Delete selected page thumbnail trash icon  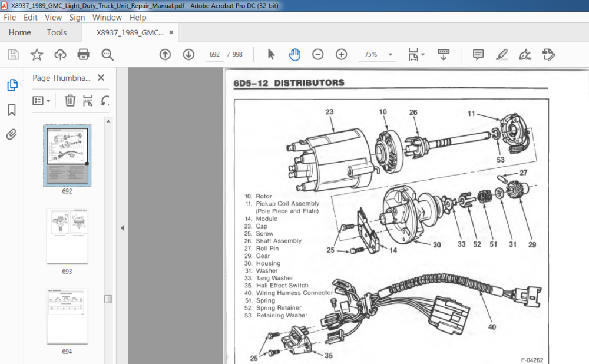click(70, 101)
